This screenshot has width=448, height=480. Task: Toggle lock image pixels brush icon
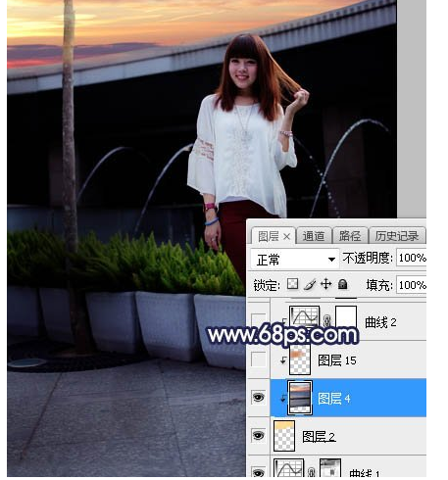click(310, 284)
